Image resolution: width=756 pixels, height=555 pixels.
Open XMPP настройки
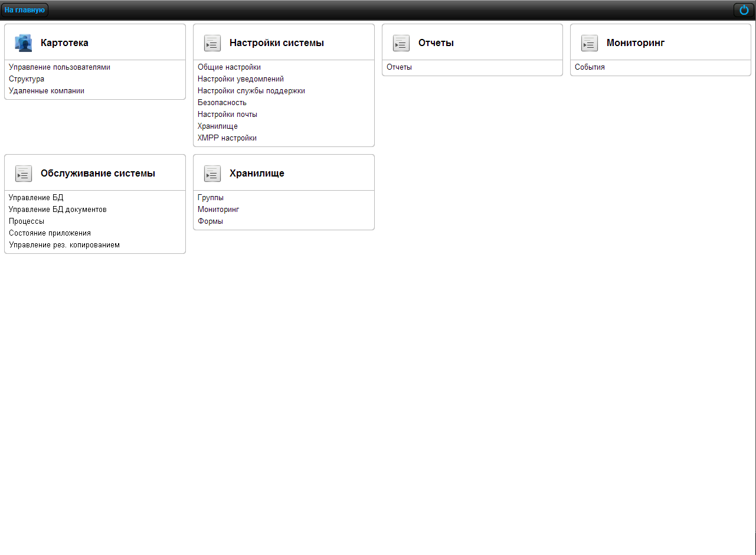227,138
